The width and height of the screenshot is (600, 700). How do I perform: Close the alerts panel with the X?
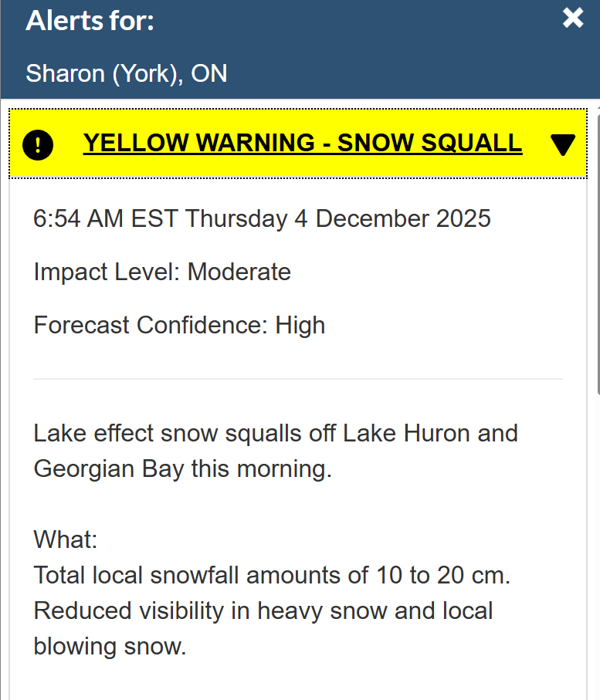pyautogui.click(x=572, y=19)
